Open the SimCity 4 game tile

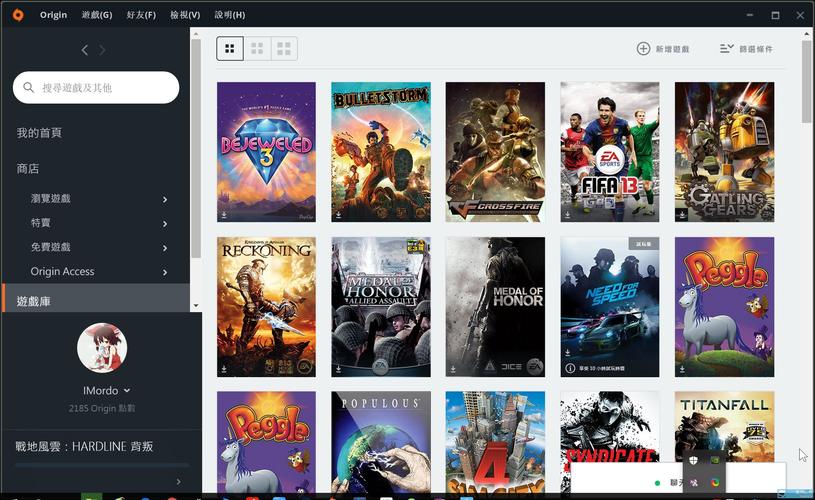[x=495, y=442]
